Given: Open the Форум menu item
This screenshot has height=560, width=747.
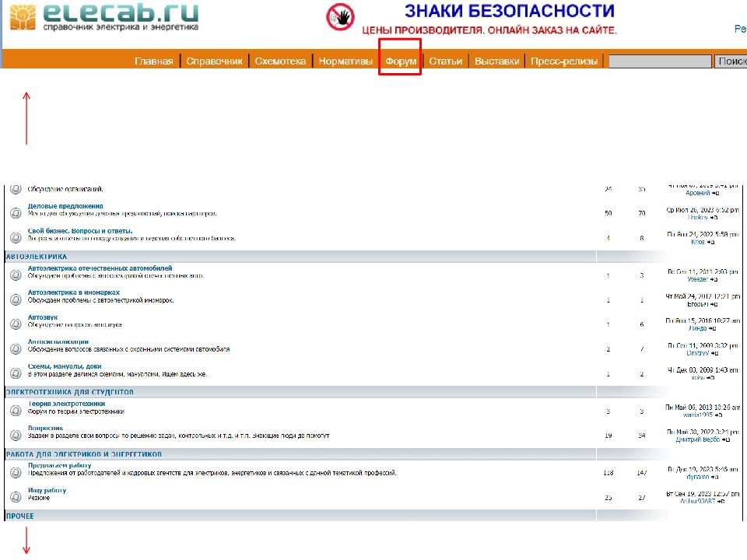Looking at the screenshot, I should 401,61.
